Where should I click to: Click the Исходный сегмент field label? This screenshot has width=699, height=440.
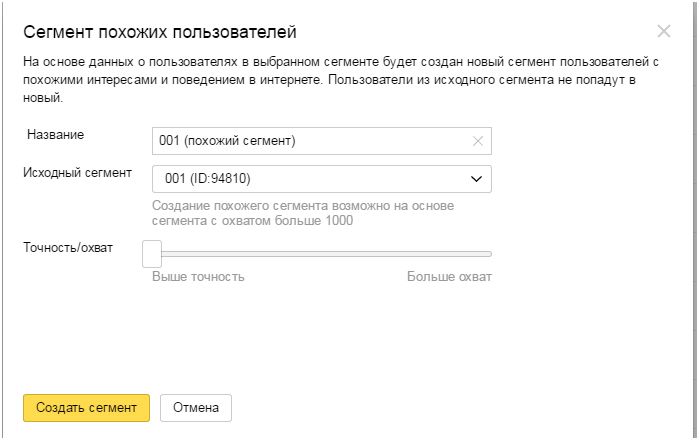(78, 173)
